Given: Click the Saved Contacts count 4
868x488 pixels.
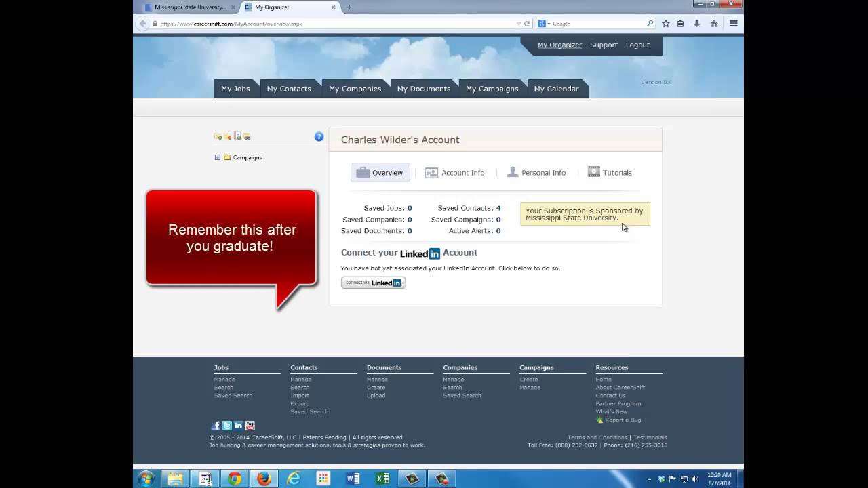Looking at the screenshot, I should point(498,208).
